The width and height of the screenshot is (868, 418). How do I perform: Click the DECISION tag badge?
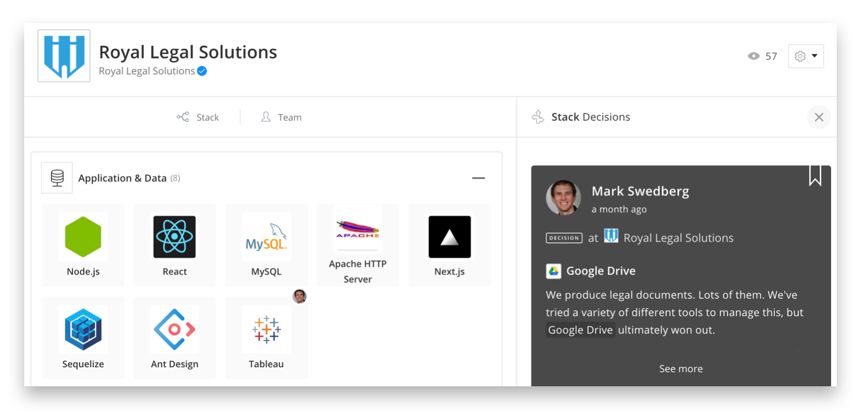(x=564, y=238)
